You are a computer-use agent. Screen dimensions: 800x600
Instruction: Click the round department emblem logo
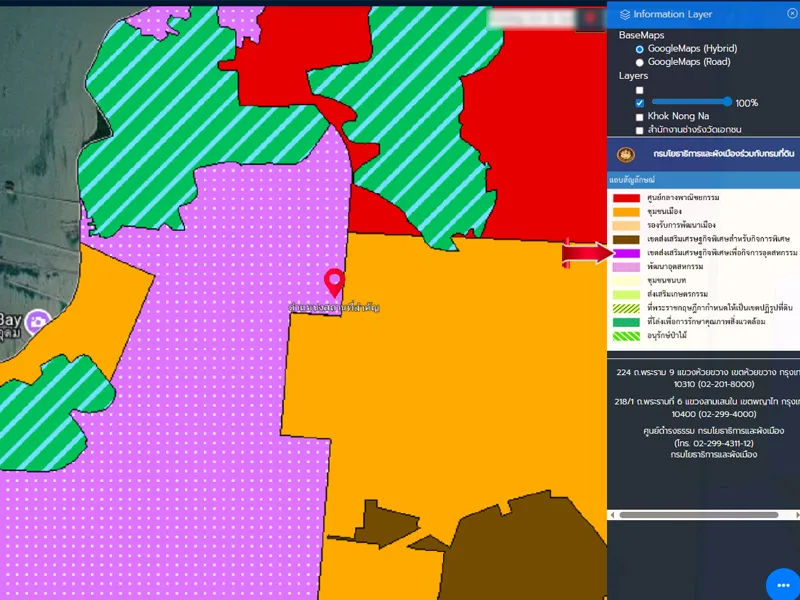pyautogui.click(x=626, y=155)
